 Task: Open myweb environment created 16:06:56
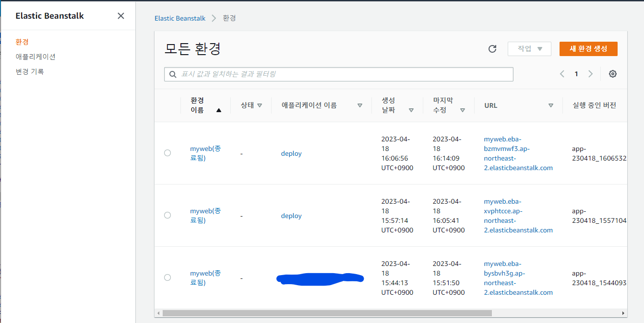pos(205,153)
